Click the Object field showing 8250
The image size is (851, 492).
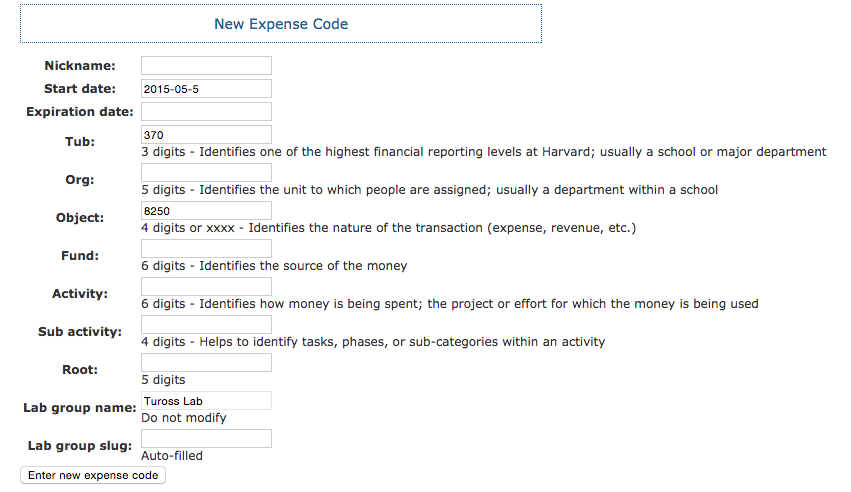[x=206, y=211]
